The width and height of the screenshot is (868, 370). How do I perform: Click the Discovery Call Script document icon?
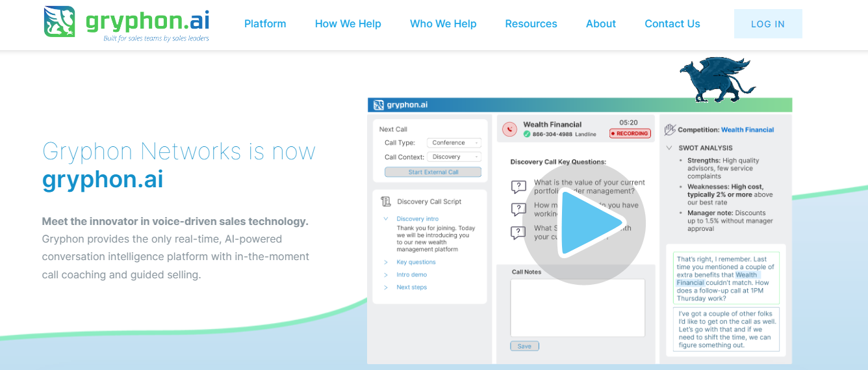[386, 202]
